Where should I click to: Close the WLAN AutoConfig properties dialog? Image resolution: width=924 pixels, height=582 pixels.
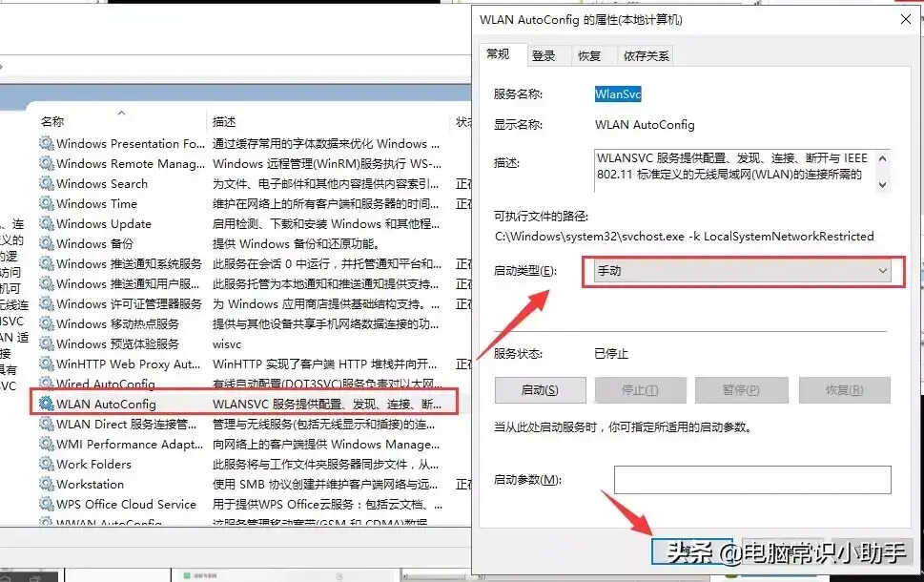coord(906,19)
